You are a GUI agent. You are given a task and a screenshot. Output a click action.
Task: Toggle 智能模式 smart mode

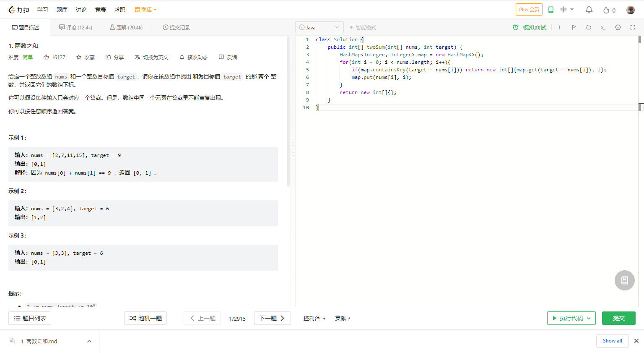pyautogui.click(x=363, y=28)
